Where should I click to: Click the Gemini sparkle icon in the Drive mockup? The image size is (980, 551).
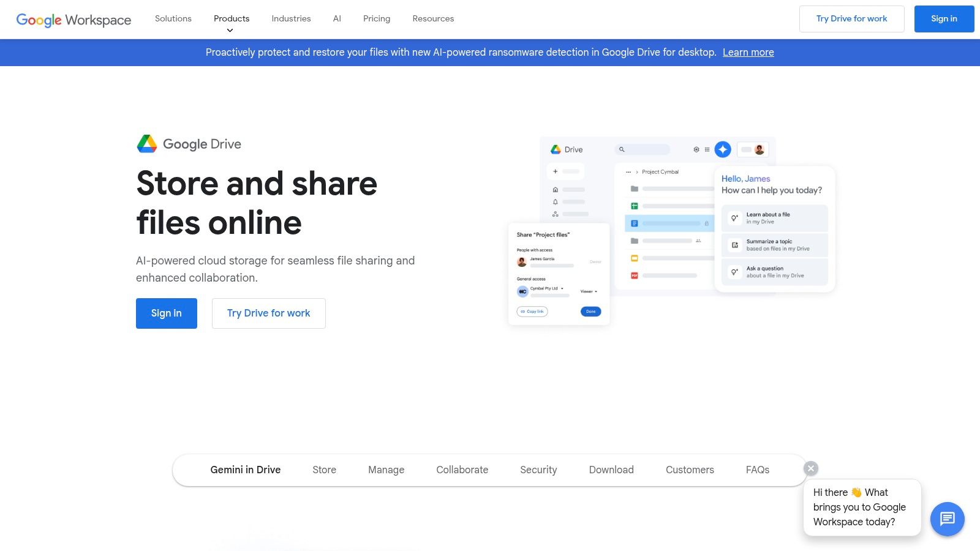(723, 149)
